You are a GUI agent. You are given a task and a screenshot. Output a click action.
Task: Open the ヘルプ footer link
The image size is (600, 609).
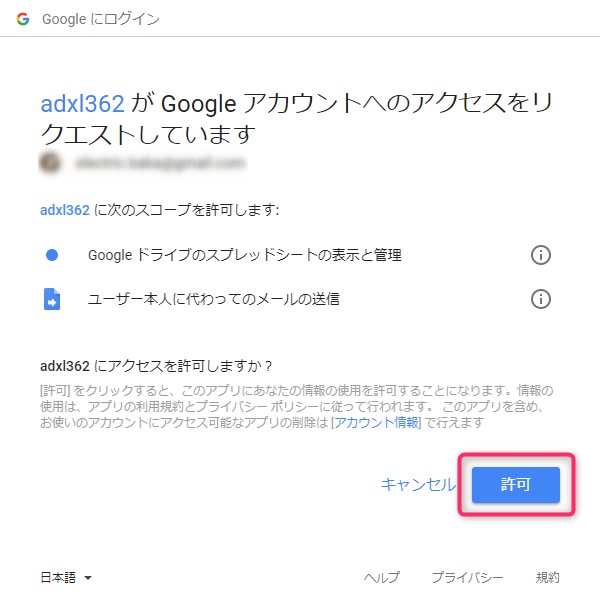381,577
